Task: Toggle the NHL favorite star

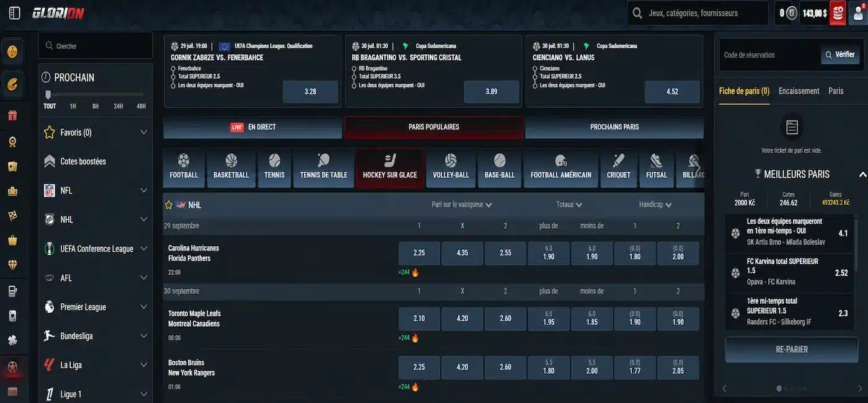Action: [169, 205]
